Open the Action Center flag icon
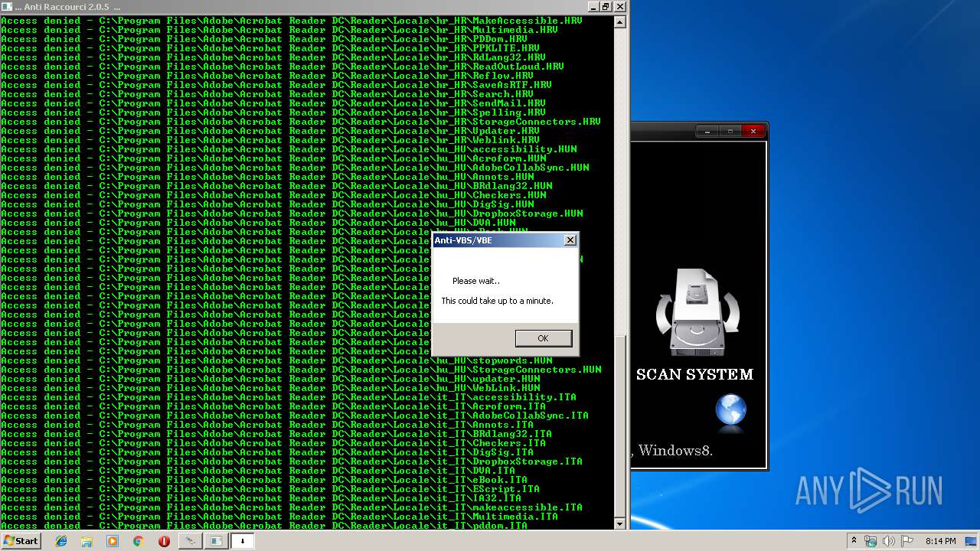Screen dimensions: 980x551 tap(907, 541)
